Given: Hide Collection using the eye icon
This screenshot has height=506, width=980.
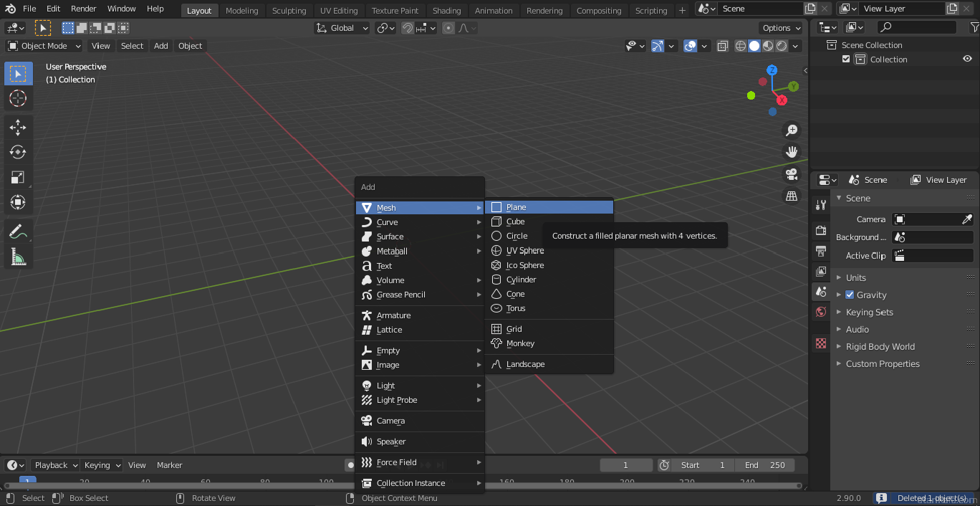Looking at the screenshot, I should coord(966,59).
